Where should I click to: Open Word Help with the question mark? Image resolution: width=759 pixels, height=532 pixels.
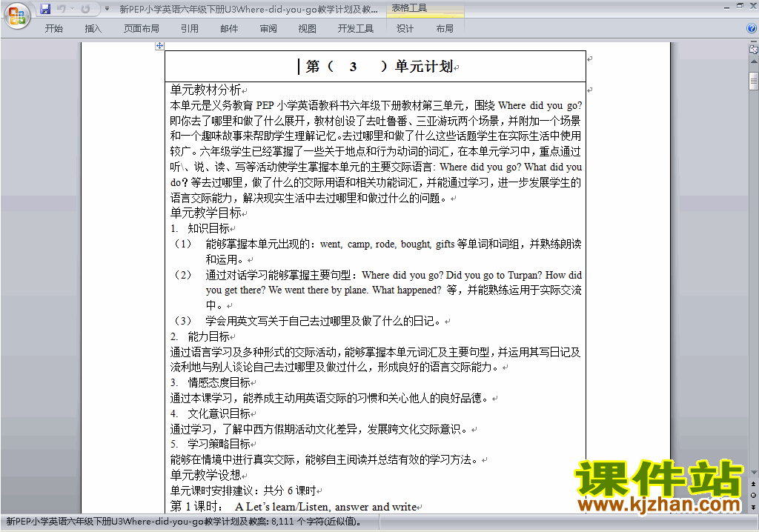[x=752, y=29]
